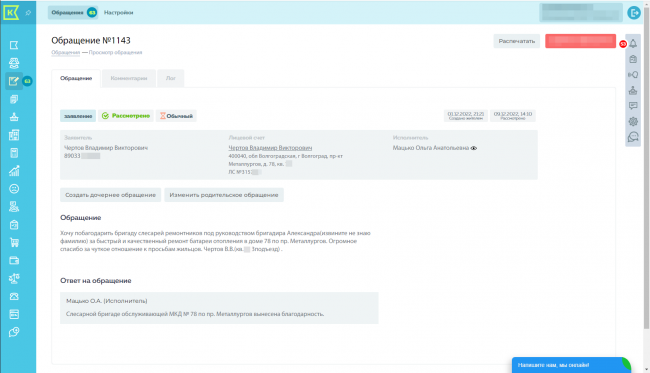Click Создать дочернее обращение button
650x373 pixels.
click(x=110, y=195)
